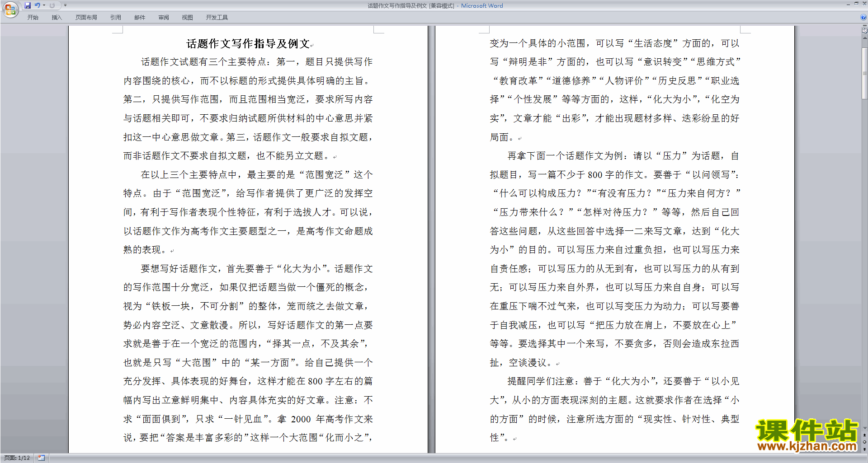The image size is (868, 463).
Task: Undo the last action
Action: [37, 5]
